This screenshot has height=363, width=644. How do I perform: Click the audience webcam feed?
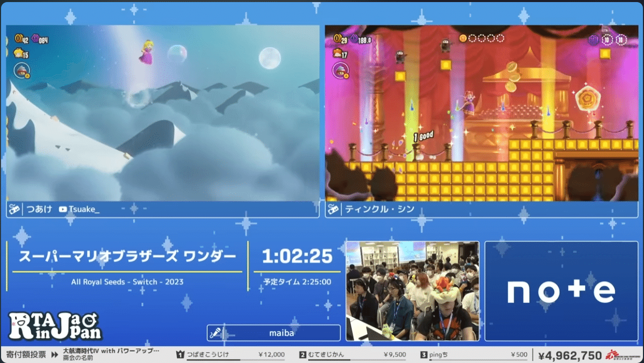click(x=413, y=291)
